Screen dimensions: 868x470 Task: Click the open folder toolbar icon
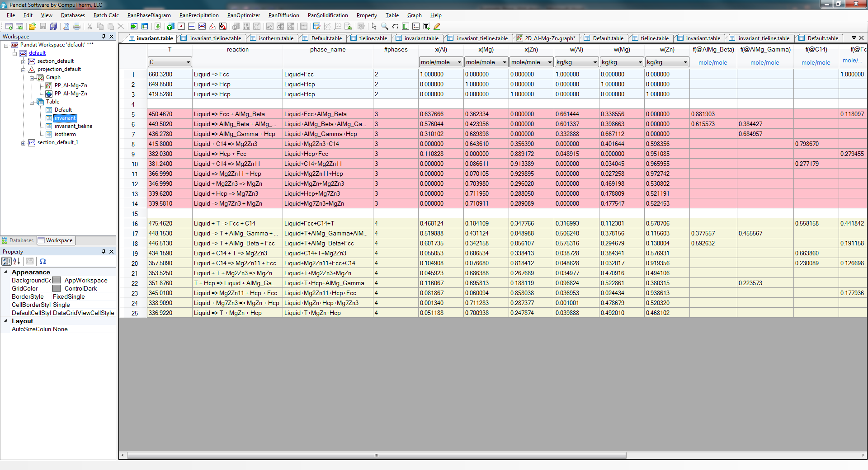(x=32, y=27)
